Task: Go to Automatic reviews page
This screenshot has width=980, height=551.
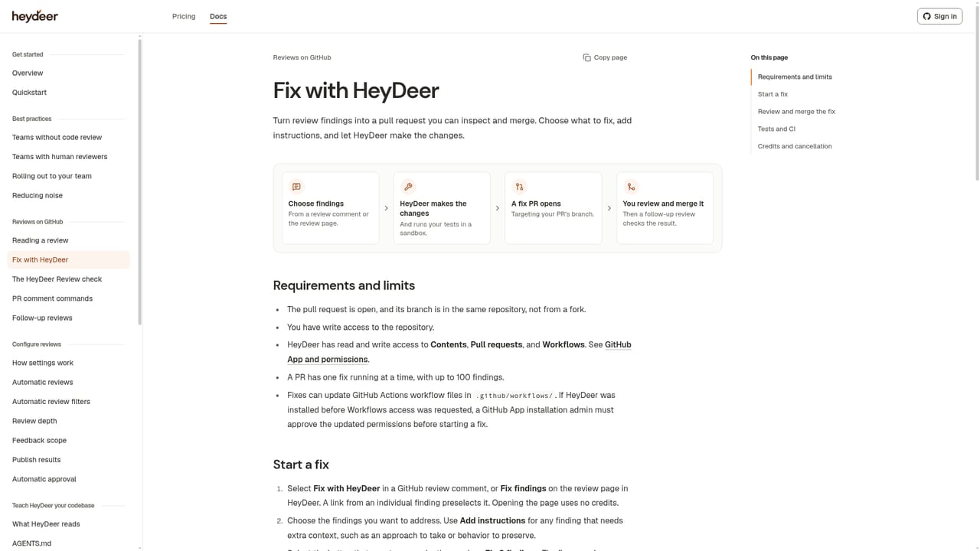Action: tap(68, 383)
